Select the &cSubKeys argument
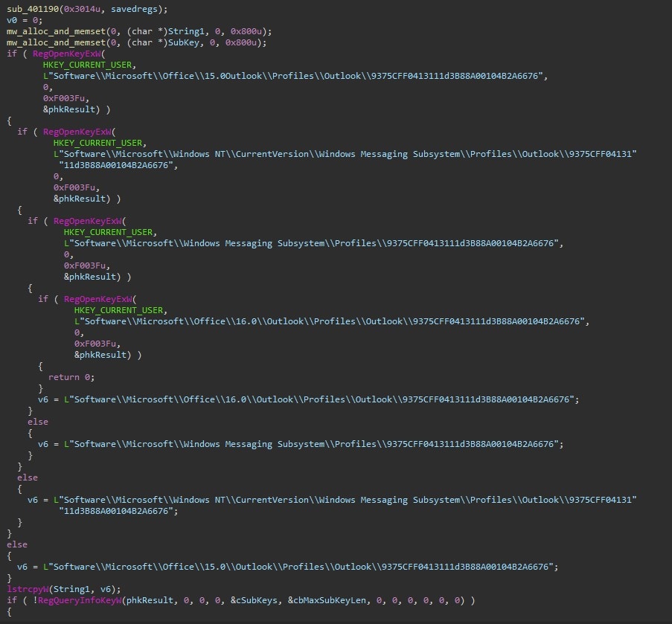The height and width of the screenshot is (624, 672). pyautogui.click(x=254, y=600)
